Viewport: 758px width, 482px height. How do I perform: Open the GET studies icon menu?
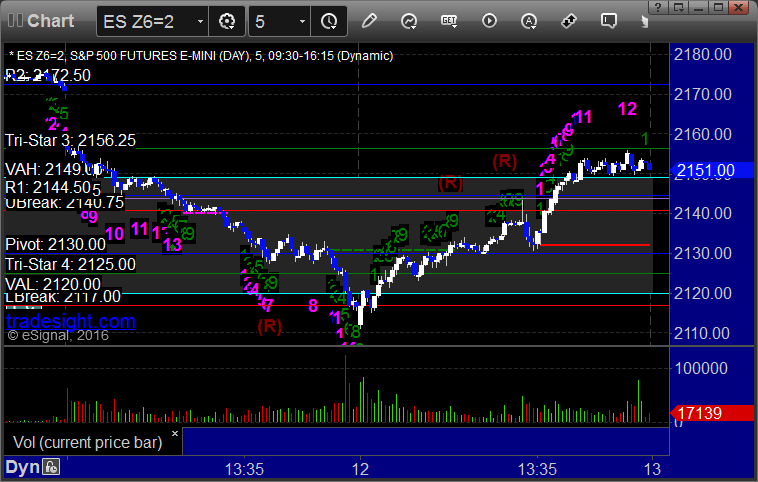[x=449, y=21]
